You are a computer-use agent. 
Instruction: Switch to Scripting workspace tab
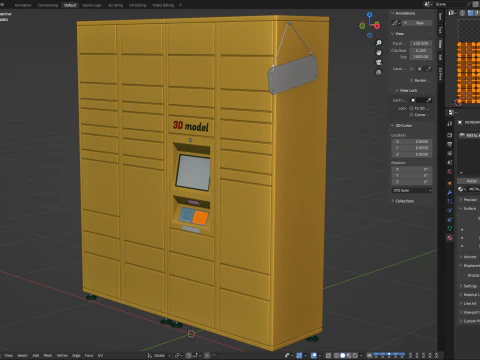click(x=116, y=5)
